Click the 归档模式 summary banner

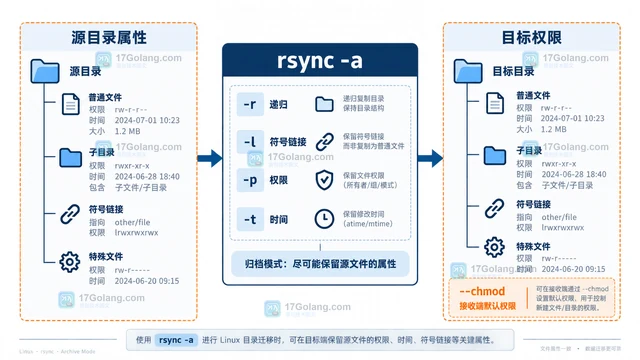[320, 264]
